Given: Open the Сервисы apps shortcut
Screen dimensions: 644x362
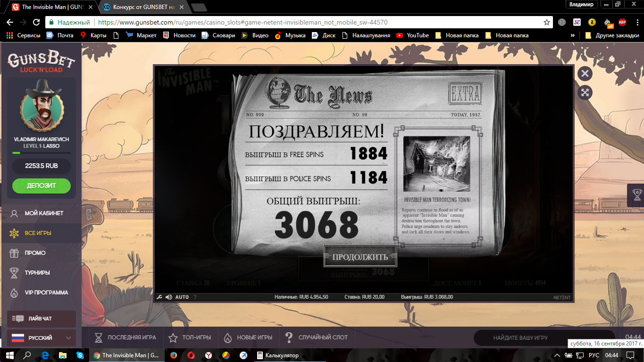Looking at the screenshot, I should pyautogui.click(x=22, y=35).
